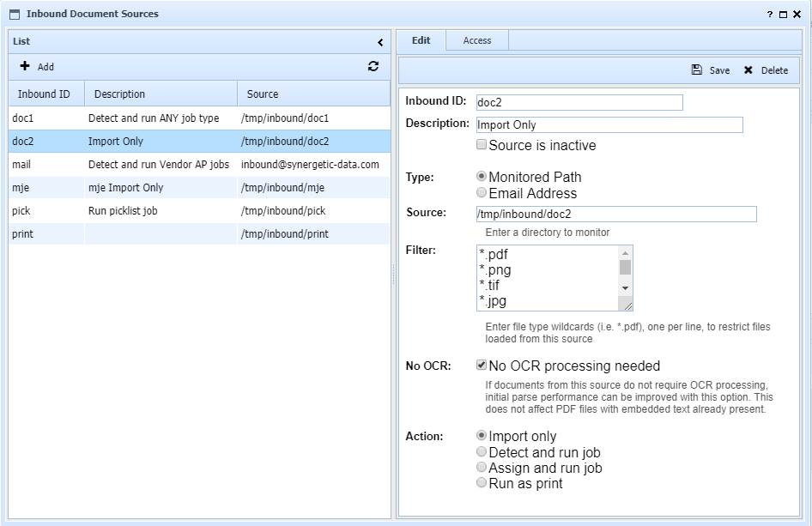Viewport: 812px width, 526px height.
Task: Click the window help question mark
Action: click(x=769, y=15)
